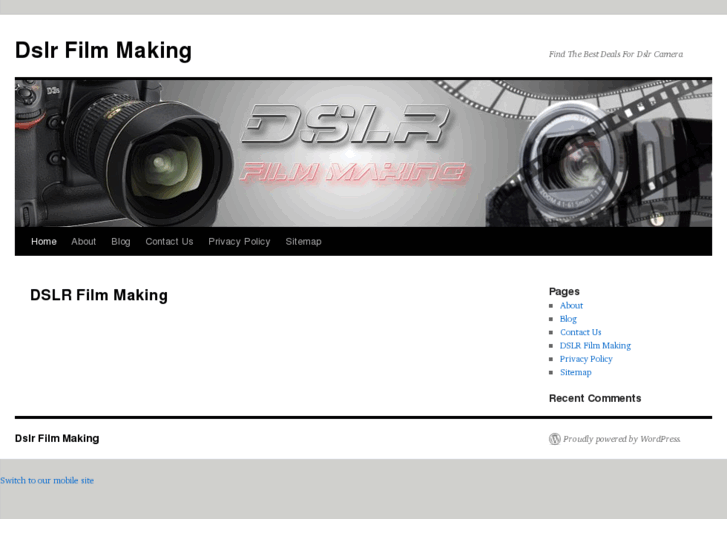Open the Home menu item
Image resolution: width=727 pixels, height=545 pixels.
[x=44, y=241]
